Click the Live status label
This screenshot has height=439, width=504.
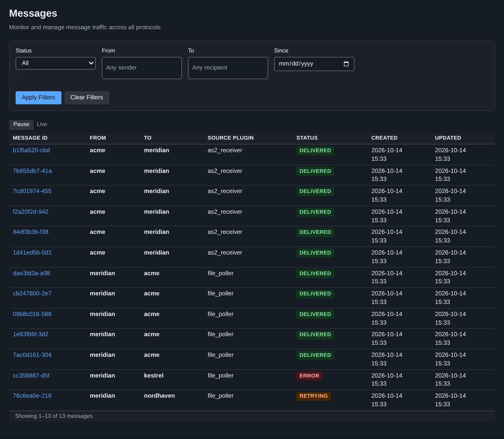[x=42, y=124]
